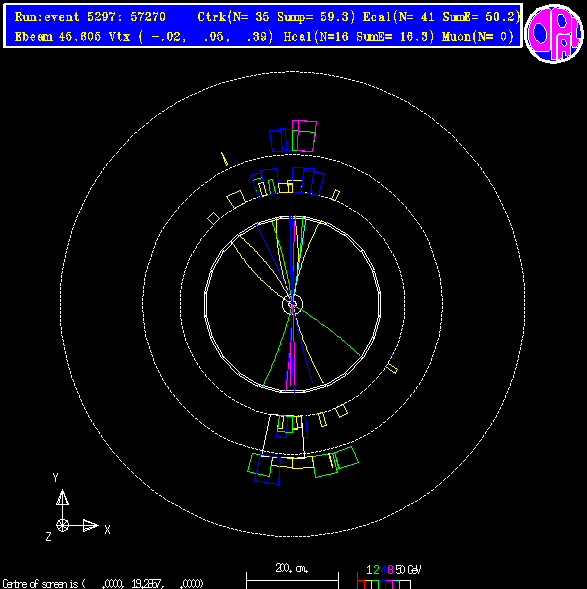Click the Hcal summary in the header

click(359, 37)
